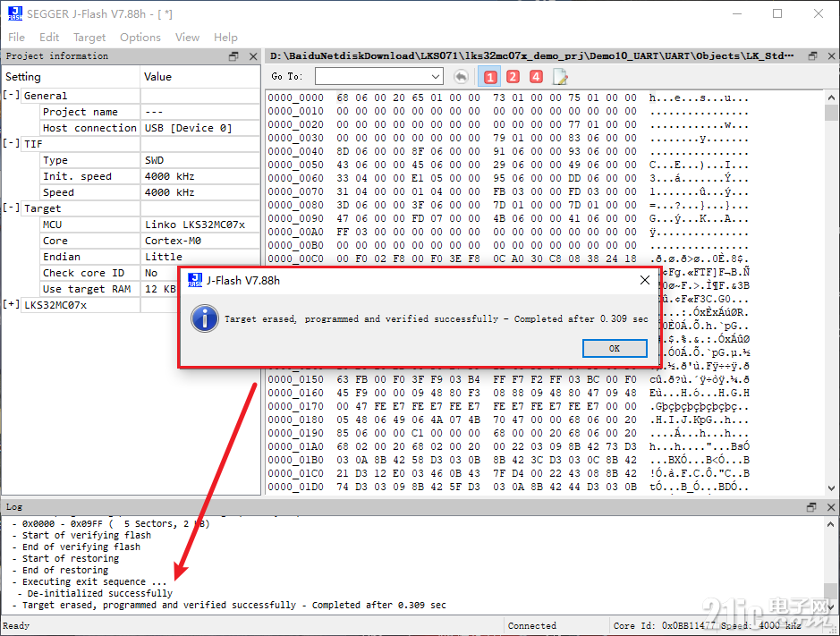
Task: Open the Target menu
Action: point(89,37)
